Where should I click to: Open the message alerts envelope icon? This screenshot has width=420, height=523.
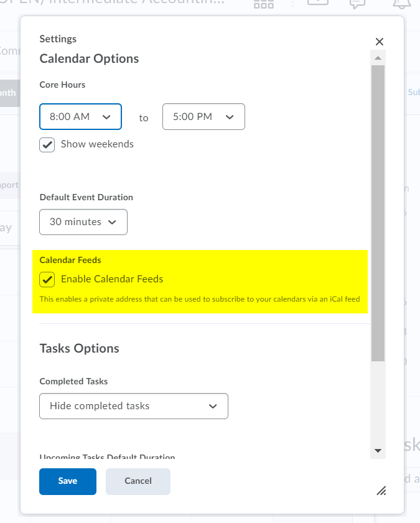317,3
